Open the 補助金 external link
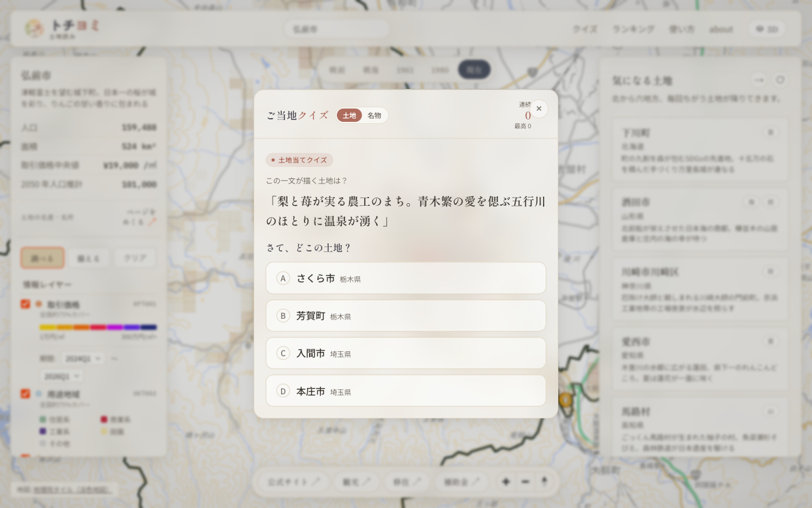 click(x=461, y=482)
